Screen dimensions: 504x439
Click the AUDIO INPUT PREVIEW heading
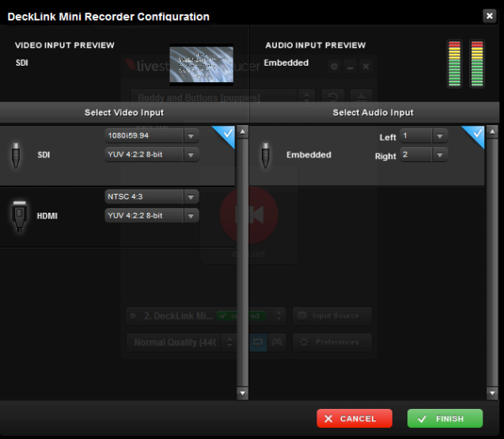click(316, 45)
